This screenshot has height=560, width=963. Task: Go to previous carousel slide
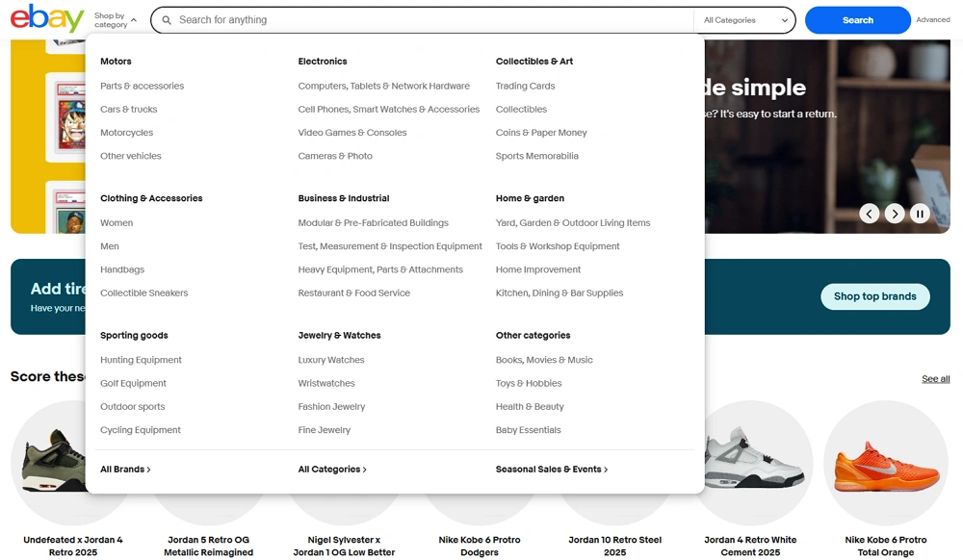[x=869, y=214]
